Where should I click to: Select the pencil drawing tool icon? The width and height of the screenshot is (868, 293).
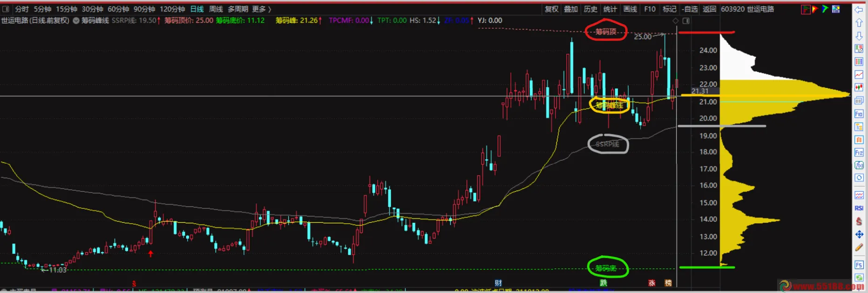pyautogui.click(x=859, y=247)
